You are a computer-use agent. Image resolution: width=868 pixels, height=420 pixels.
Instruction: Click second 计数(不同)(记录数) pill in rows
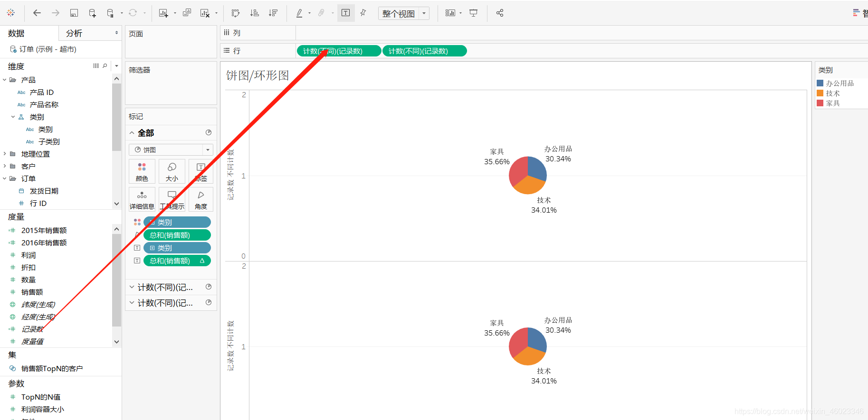coord(424,51)
